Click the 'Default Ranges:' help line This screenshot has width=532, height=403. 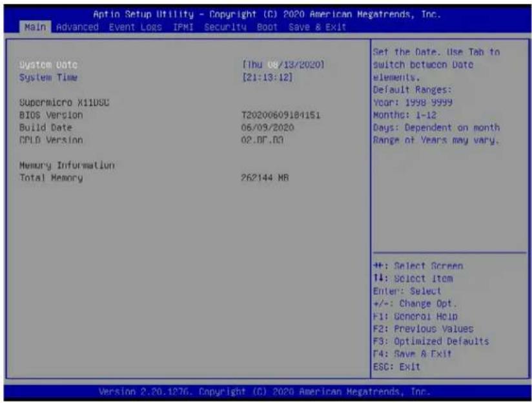(412, 90)
